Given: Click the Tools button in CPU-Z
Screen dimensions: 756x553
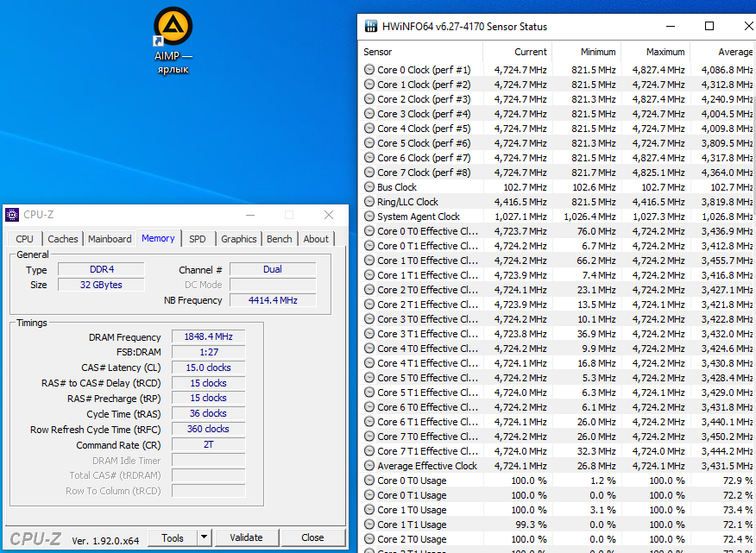Looking at the screenshot, I should [x=173, y=537].
